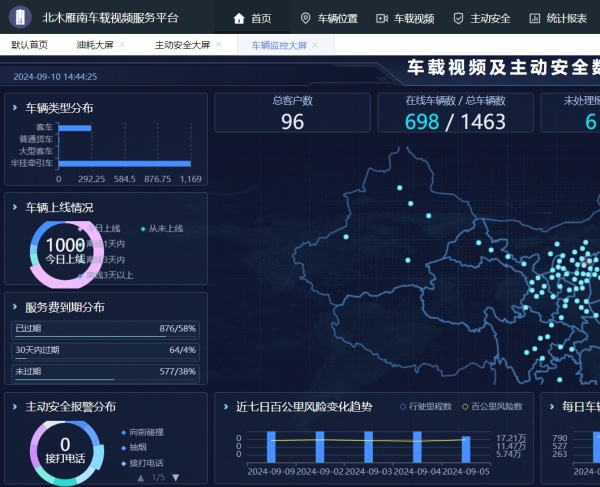This screenshot has height=487, width=600.
Task: Switch to the 油耗大屏 tab
Action: click(x=94, y=45)
